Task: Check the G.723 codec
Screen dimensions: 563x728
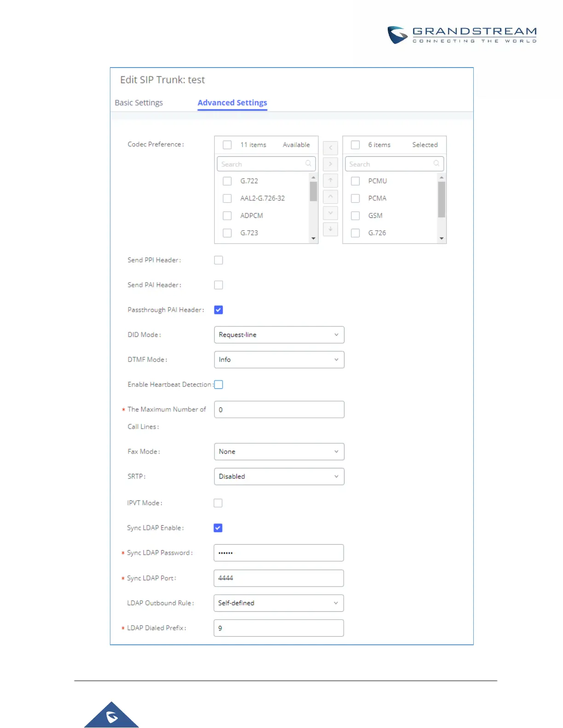Action: 227,233
